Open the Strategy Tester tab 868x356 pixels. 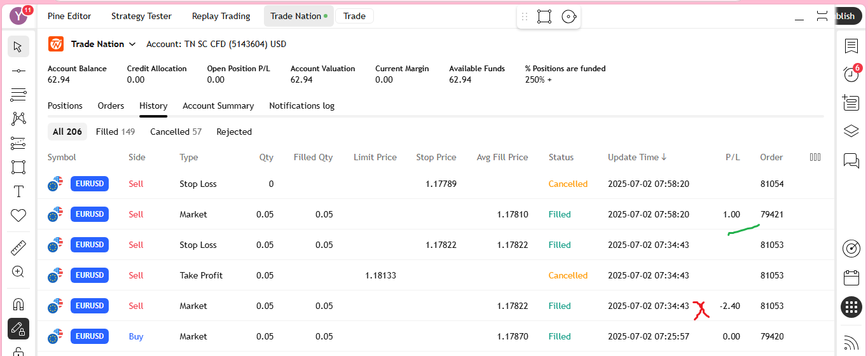click(x=141, y=16)
